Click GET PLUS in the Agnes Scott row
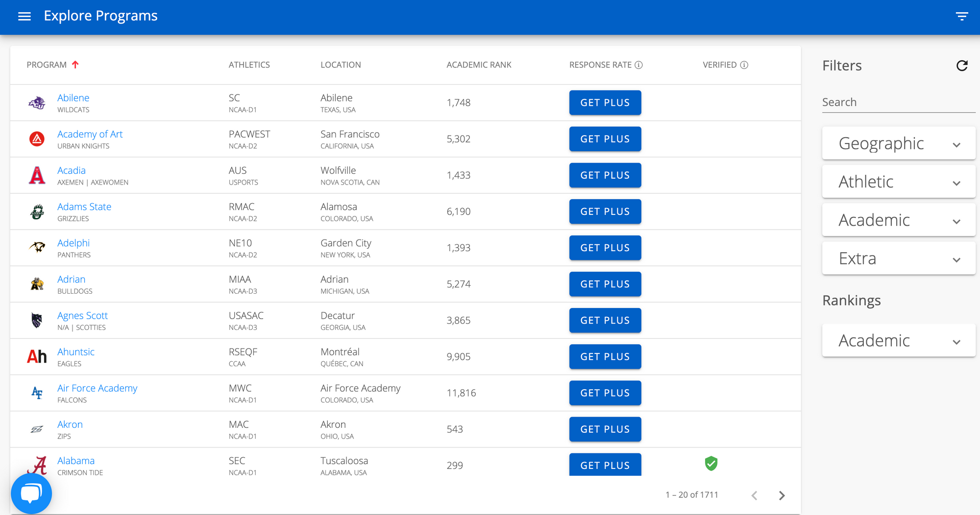The width and height of the screenshot is (980, 515). click(x=605, y=320)
